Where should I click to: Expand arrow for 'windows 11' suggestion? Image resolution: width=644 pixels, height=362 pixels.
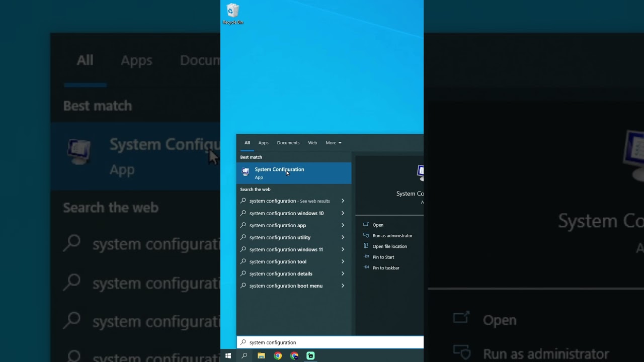click(343, 249)
